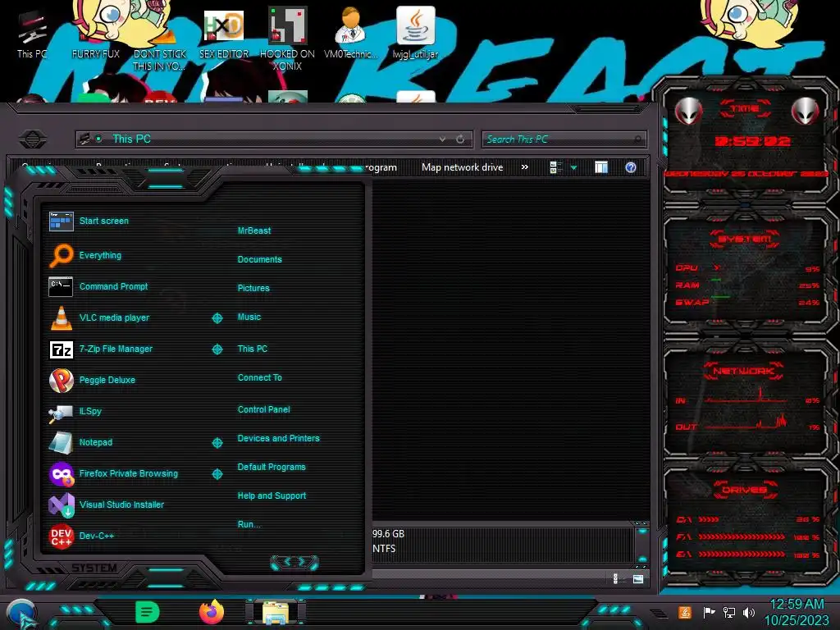This screenshot has width=840, height=630.
Task: Open Documents from start menu
Action: click(259, 259)
